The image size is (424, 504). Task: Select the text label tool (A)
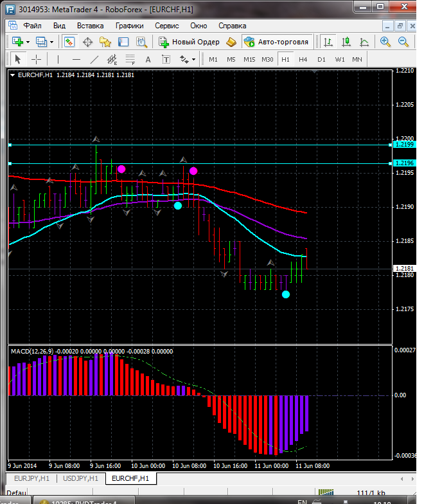pos(148,59)
